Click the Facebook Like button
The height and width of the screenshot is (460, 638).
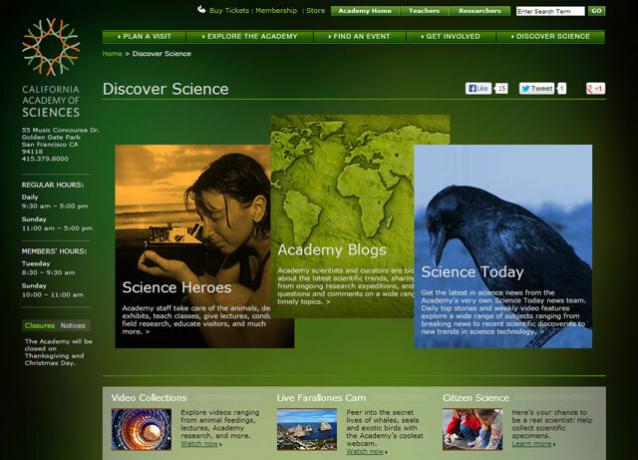click(x=478, y=88)
